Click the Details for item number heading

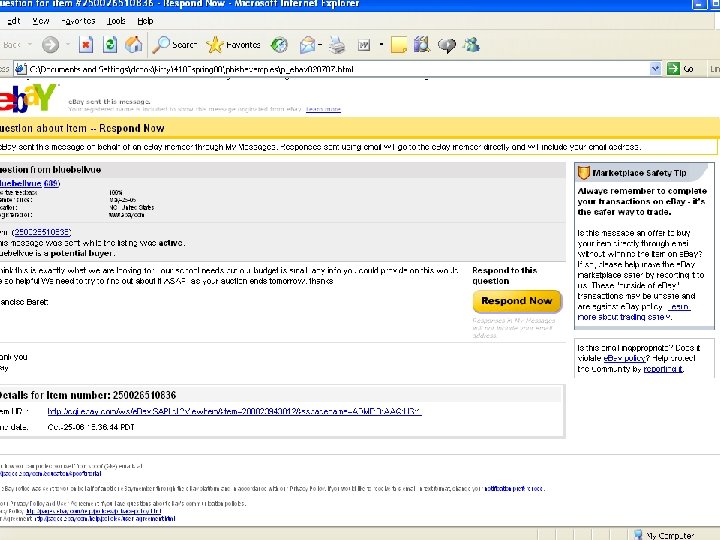tap(87, 395)
